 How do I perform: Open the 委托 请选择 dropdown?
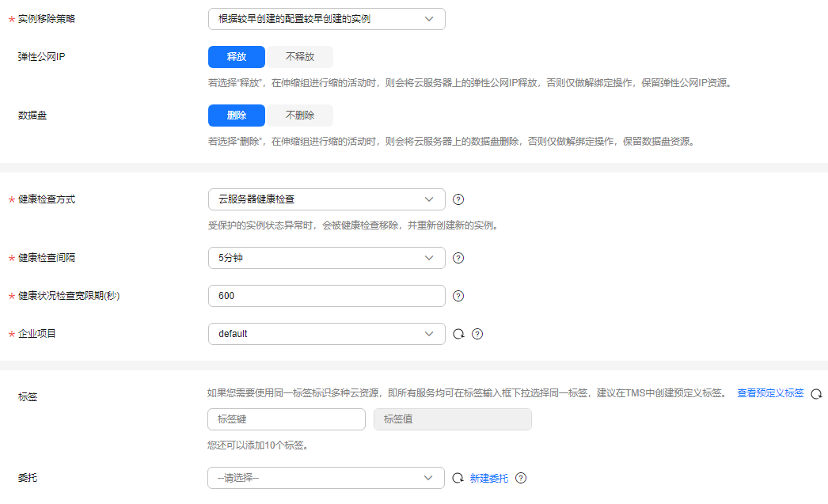[326, 478]
